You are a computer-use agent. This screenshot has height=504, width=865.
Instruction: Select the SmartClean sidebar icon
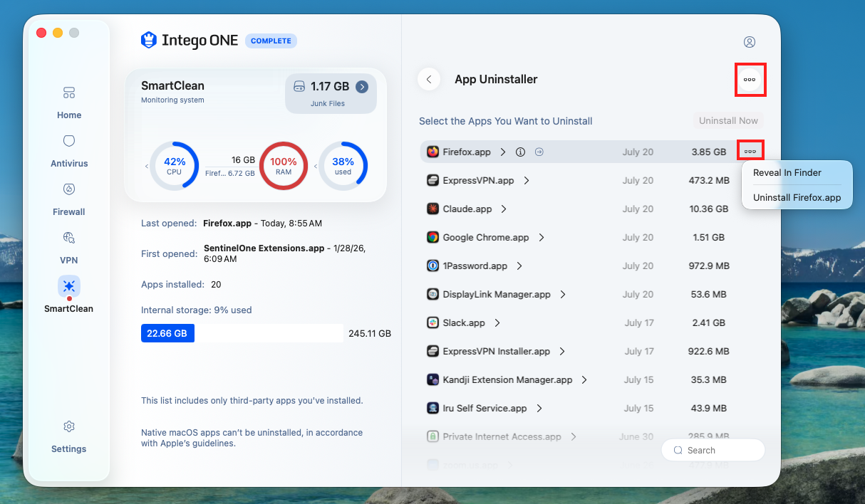[69, 287]
